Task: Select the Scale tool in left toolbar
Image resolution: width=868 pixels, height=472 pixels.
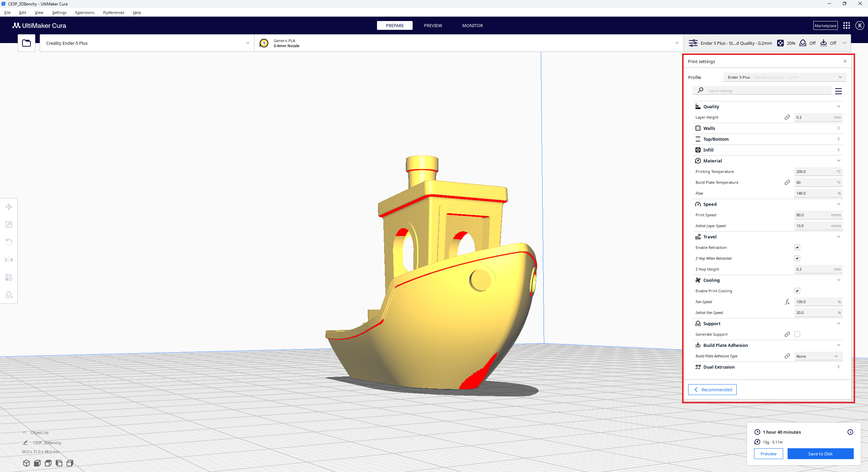Action: click(x=9, y=224)
